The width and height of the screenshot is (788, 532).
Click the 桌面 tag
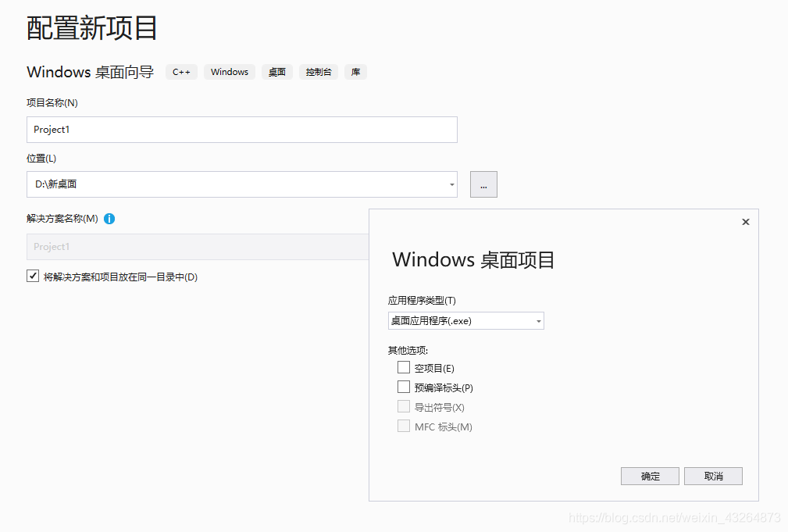(x=277, y=72)
